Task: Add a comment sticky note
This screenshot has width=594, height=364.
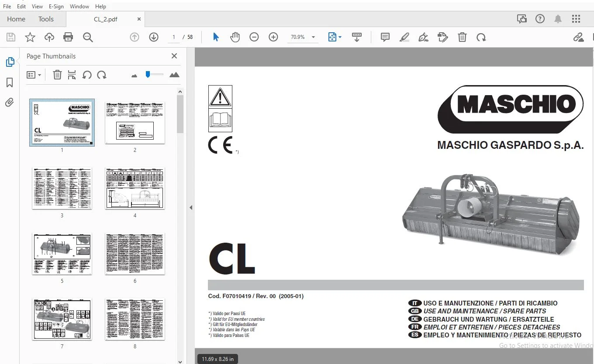Action: coord(385,38)
